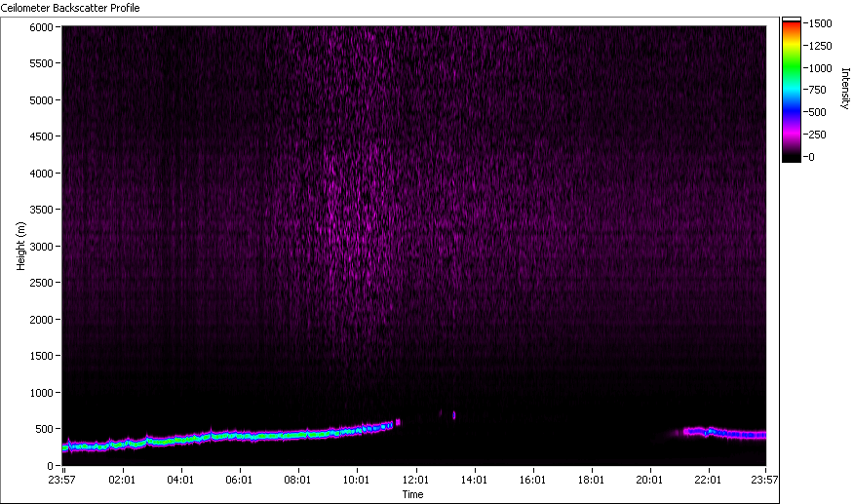Click the 22:01 time tick label
This screenshot has height=504, width=854.
tap(708, 480)
